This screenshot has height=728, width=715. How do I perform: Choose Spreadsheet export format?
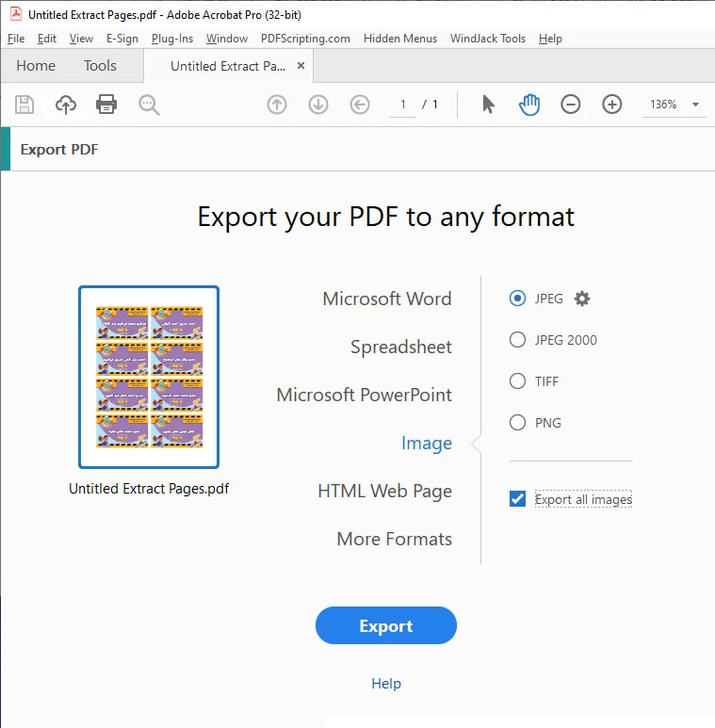click(401, 347)
